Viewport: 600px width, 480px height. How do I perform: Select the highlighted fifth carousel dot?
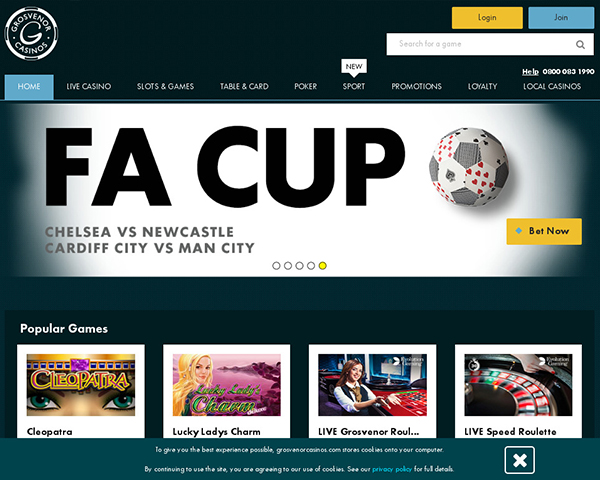pyautogui.click(x=323, y=266)
